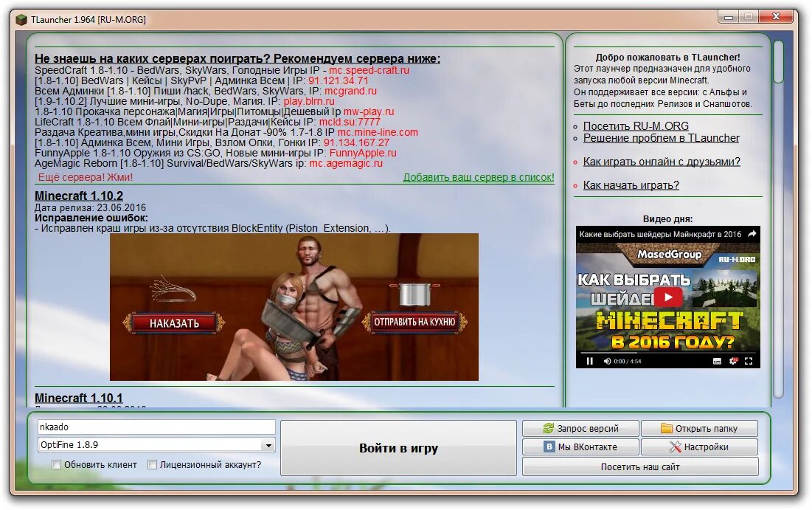Screen dimensions: 812x510
Task: Click mw-play.ru server address
Action: pyautogui.click(x=369, y=111)
